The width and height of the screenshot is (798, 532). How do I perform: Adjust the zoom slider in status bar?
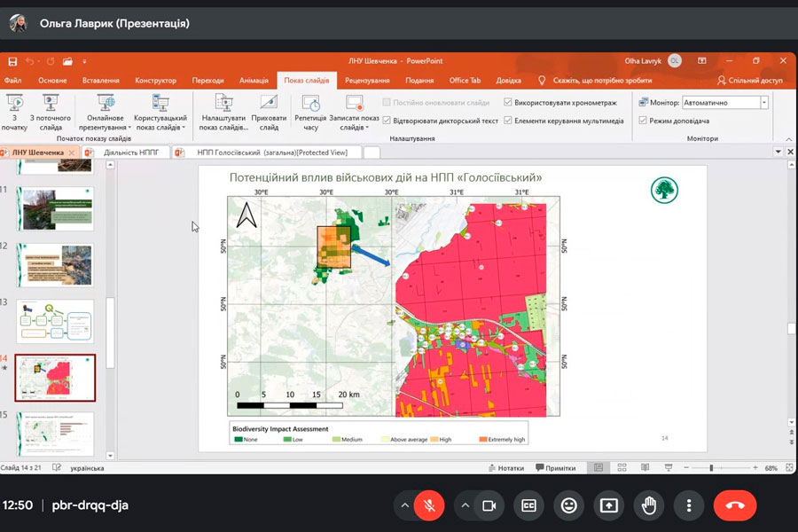[711, 468]
